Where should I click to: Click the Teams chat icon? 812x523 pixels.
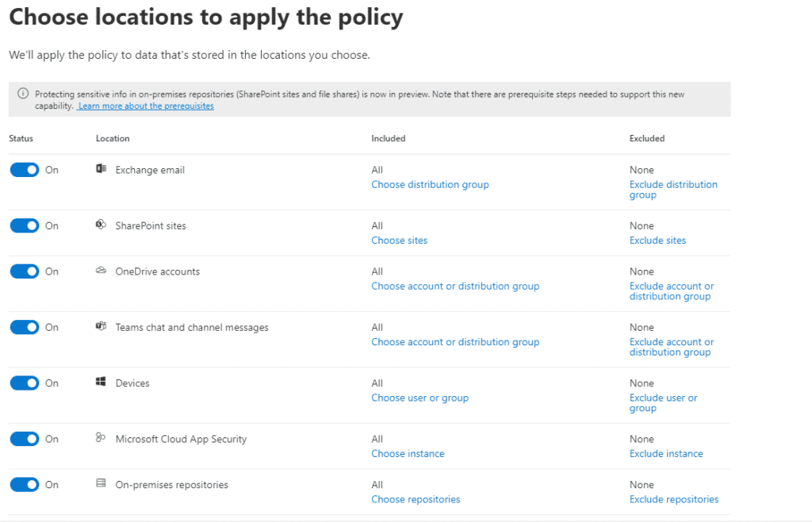click(x=101, y=326)
